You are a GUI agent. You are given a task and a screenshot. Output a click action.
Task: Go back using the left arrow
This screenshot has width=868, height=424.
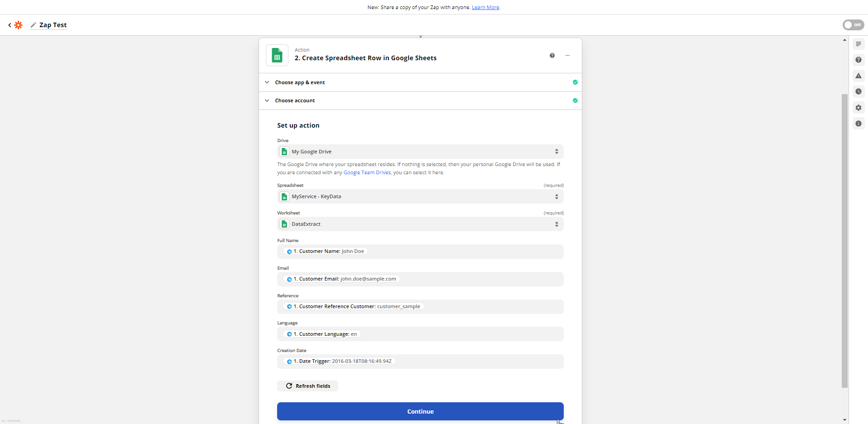point(9,25)
